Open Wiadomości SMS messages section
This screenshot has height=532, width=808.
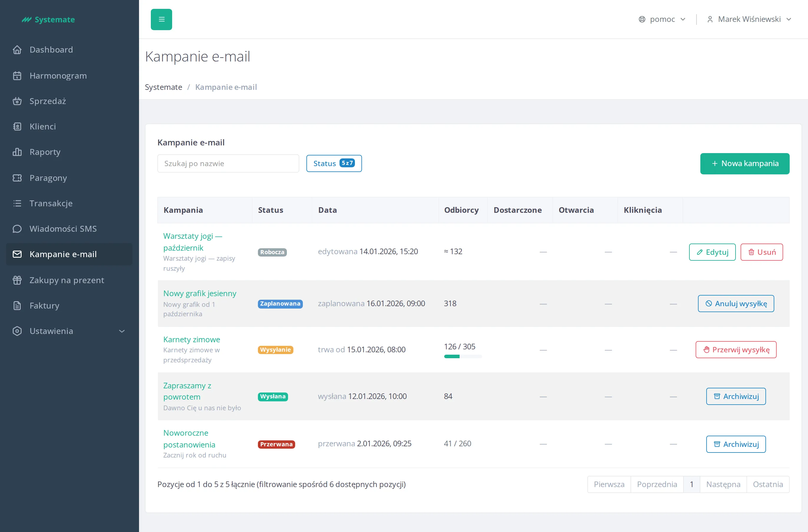69,228
